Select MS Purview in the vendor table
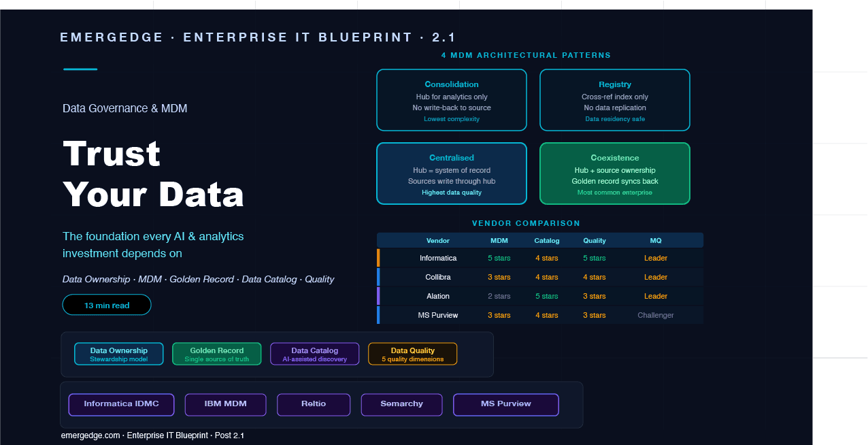 [x=438, y=316]
